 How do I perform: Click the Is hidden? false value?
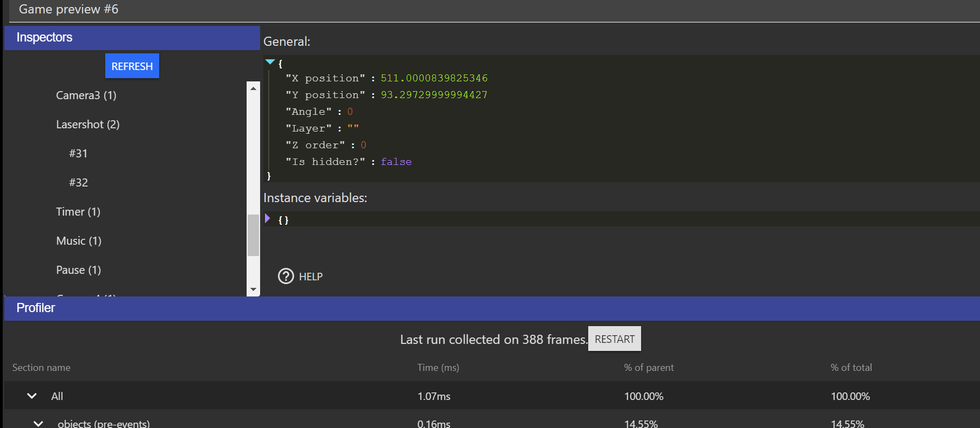(396, 162)
